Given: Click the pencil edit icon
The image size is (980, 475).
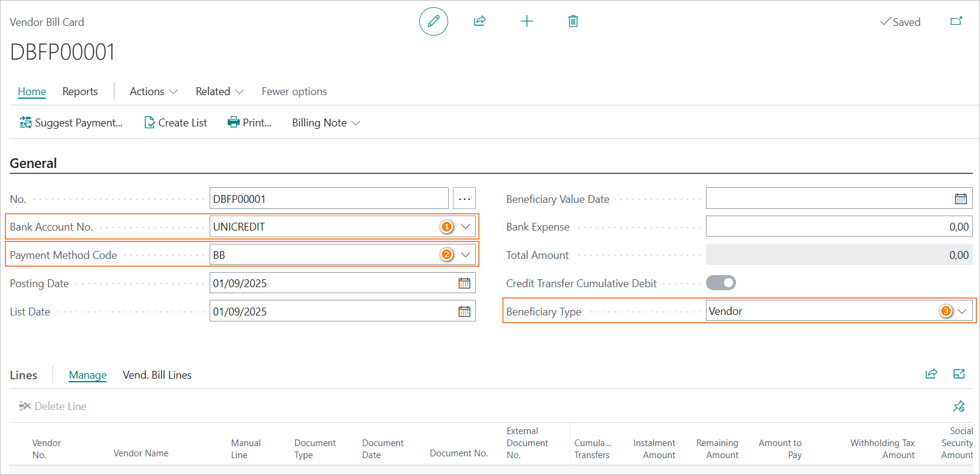Looking at the screenshot, I should [x=433, y=22].
